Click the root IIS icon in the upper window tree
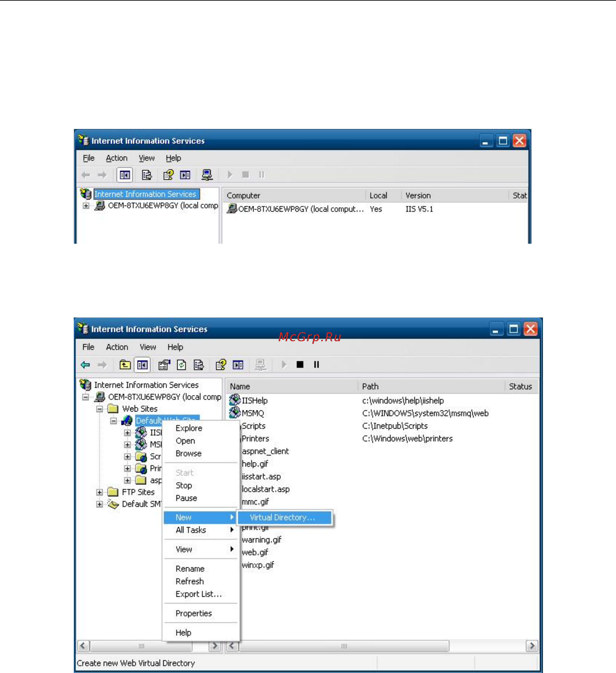 [x=86, y=194]
